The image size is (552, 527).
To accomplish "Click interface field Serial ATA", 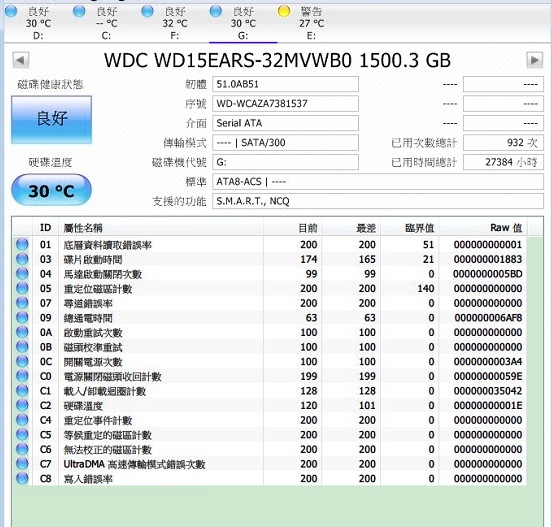I will tap(285, 123).
